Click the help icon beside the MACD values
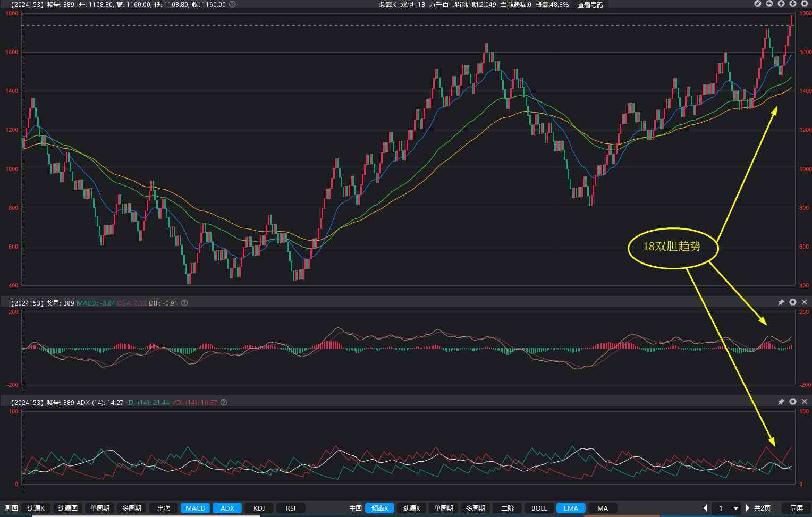 (184, 303)
